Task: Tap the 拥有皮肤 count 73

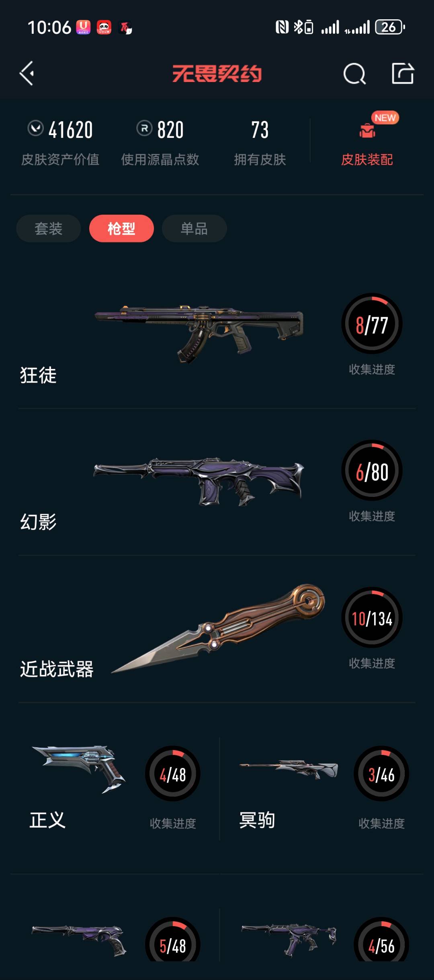Action: tap(260, 130)
